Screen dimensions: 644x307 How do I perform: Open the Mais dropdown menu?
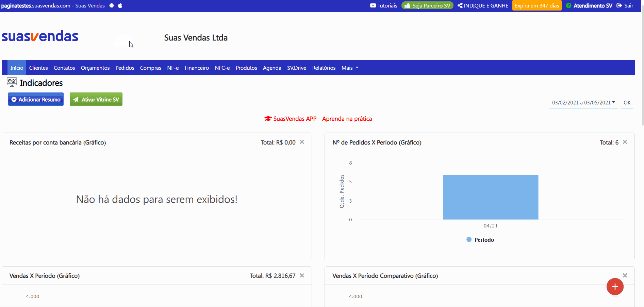(350, 68)
